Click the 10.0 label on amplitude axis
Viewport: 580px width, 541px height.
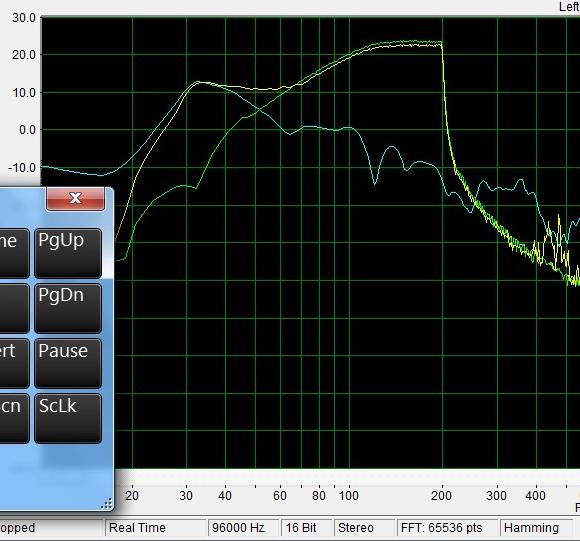coord(24,92)
